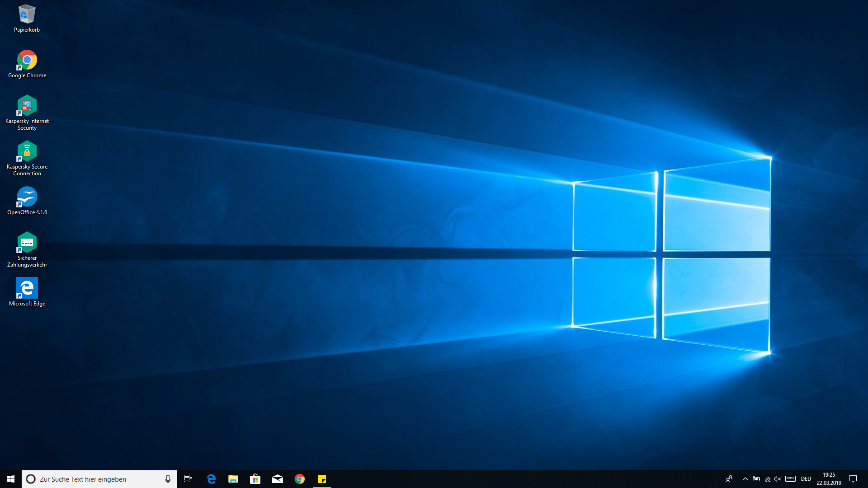
Task: Open the DEU input language selector
Action: [x=806, y=479]
